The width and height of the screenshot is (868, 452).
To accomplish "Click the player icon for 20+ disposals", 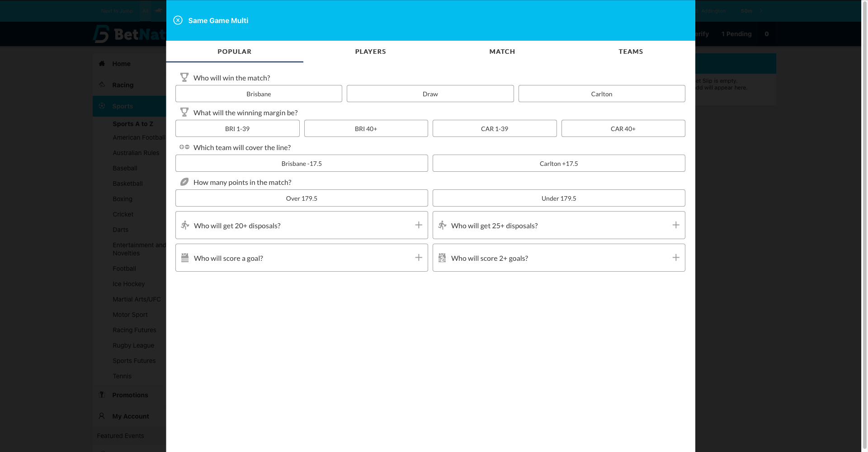I will 185,225.
